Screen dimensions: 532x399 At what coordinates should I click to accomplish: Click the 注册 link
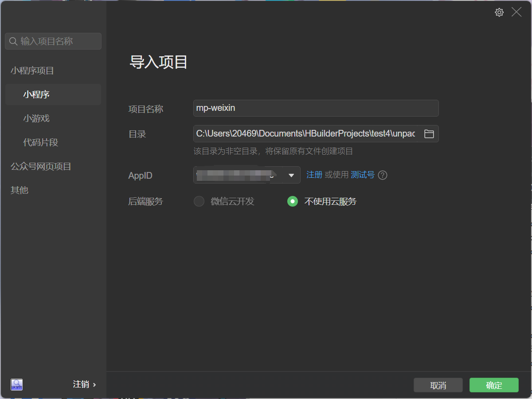pyautogui.click(x=314, y=175)
